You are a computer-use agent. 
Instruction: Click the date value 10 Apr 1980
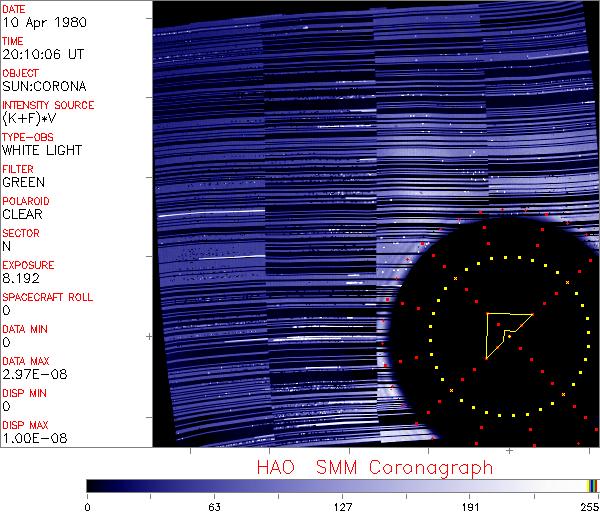[35, 22]
